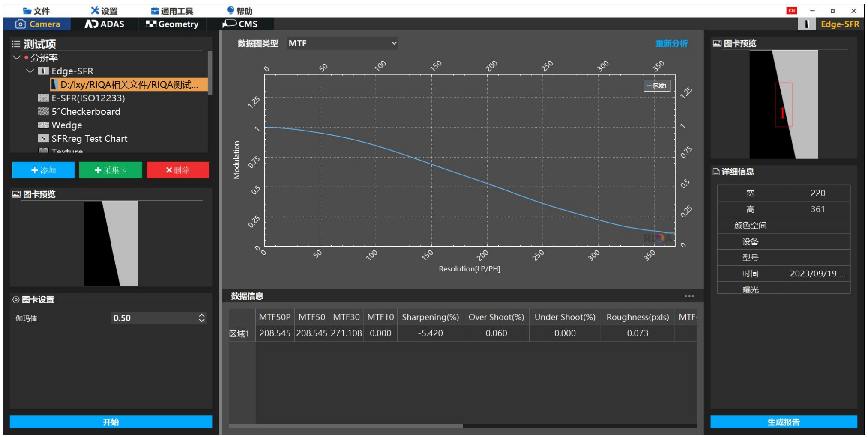Choose the Wedge test item
Screen dimensions: 868x437
point(66,125)
